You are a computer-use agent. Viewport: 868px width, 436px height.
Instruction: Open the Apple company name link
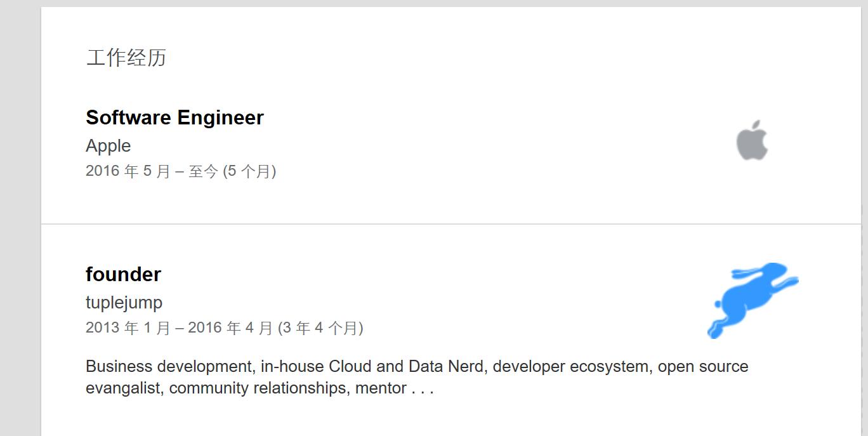(x=109, y=146)
